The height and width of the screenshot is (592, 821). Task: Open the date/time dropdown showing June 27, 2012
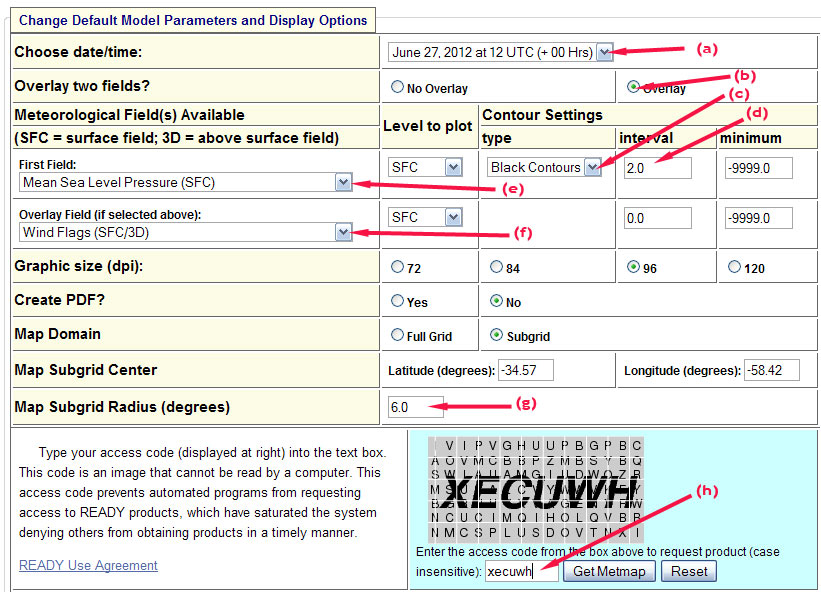pyautogui.click(x=501, y=52)
